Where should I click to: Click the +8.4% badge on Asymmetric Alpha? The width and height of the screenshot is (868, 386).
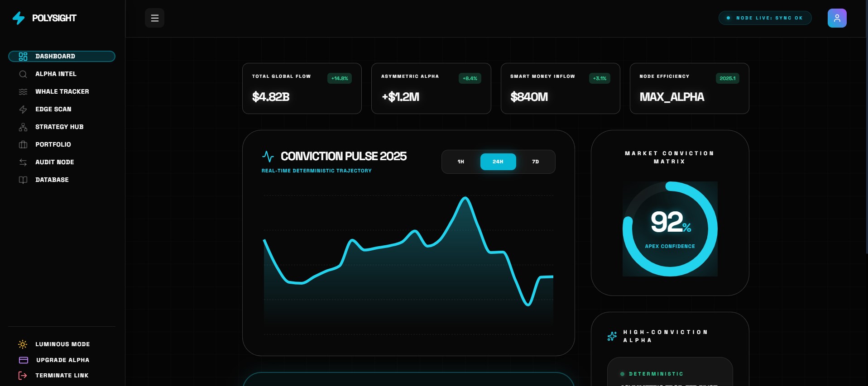[470, 78]
